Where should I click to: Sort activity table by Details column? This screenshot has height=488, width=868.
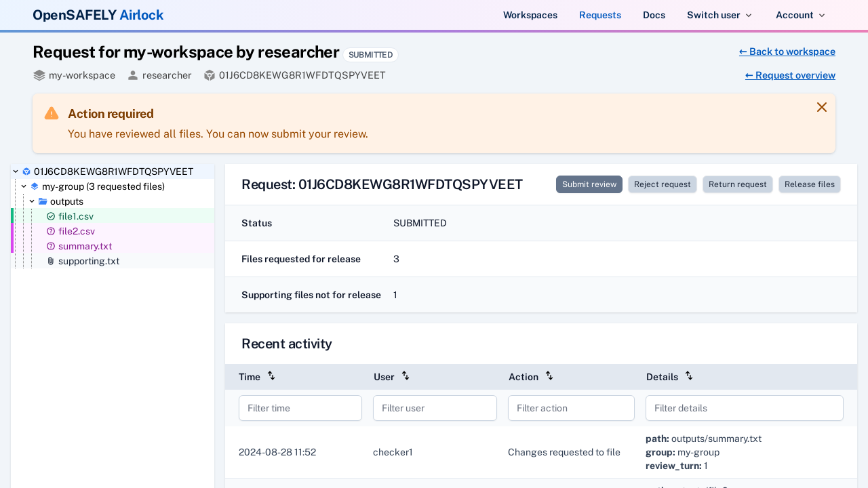click(689, 376)
